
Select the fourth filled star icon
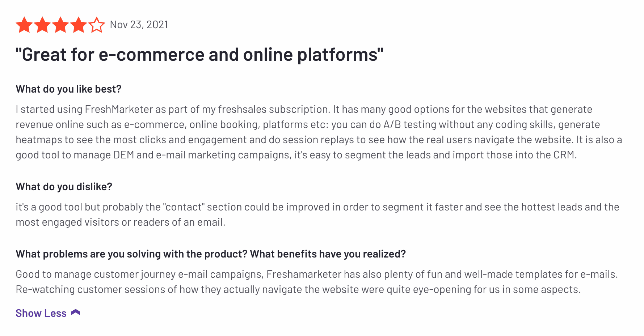[79, 25]
